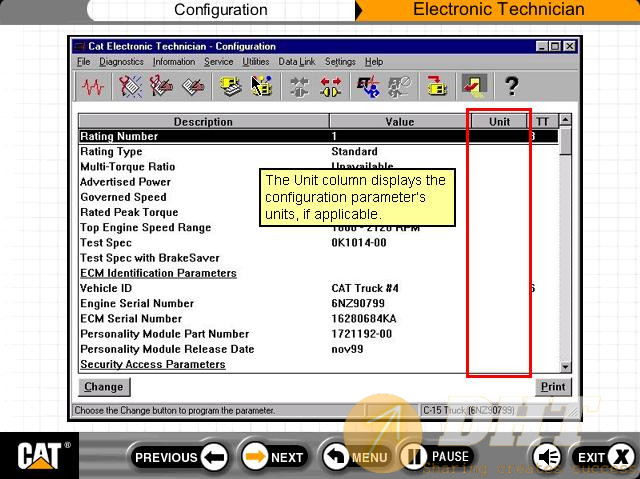Select the Governed Speed row
The width and height of the screenshot is (640, 479).
point(318,197)
